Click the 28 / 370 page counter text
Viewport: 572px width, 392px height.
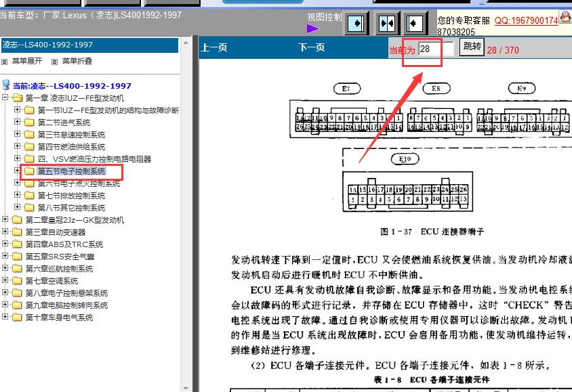503,50
